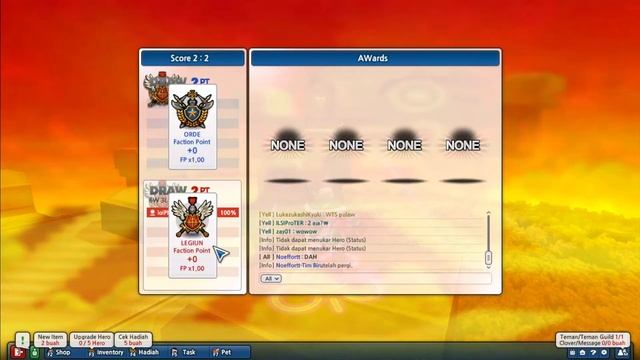640x360 pixels.
Task: Click the chat scrollbar handle
Action: tap(488, 258)
